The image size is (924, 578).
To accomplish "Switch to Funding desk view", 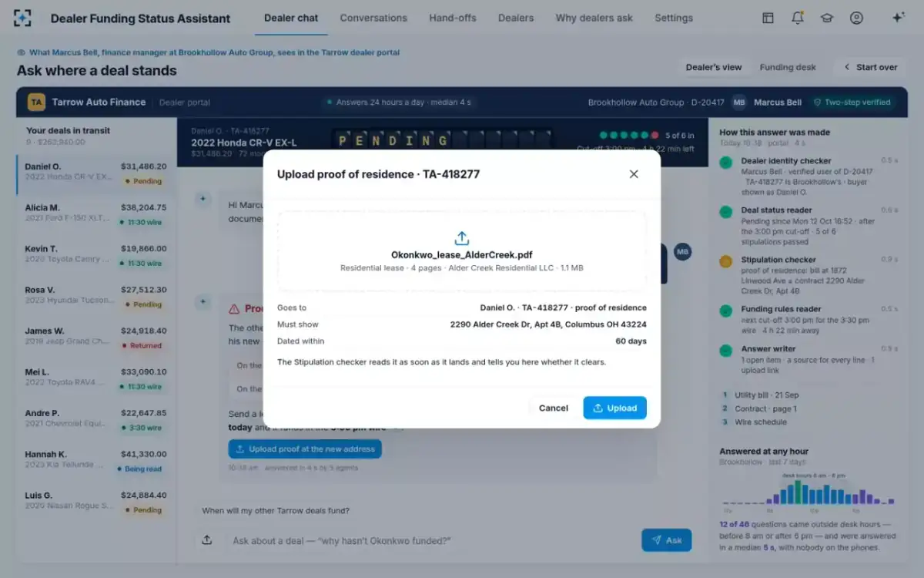I will [788, 67].
